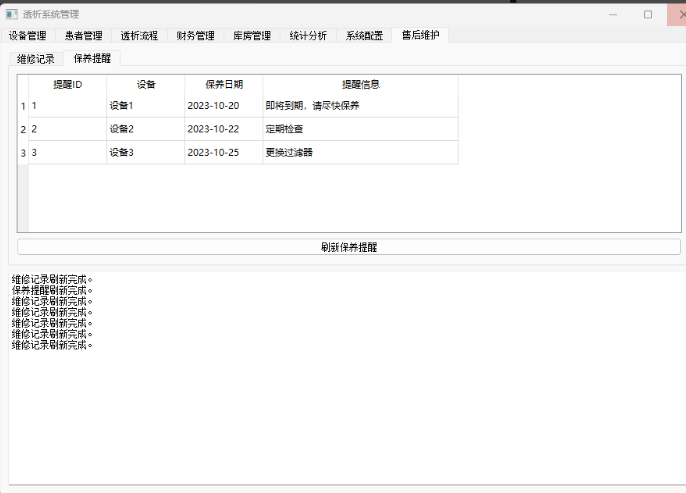Close the 透析系统管理 window

(x=679, y=14)
